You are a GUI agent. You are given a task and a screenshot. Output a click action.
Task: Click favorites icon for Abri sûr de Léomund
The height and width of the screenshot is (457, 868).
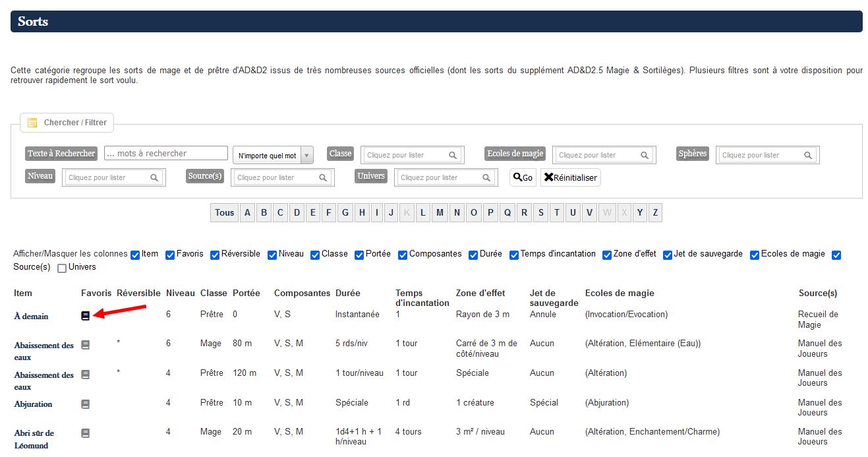85,433
